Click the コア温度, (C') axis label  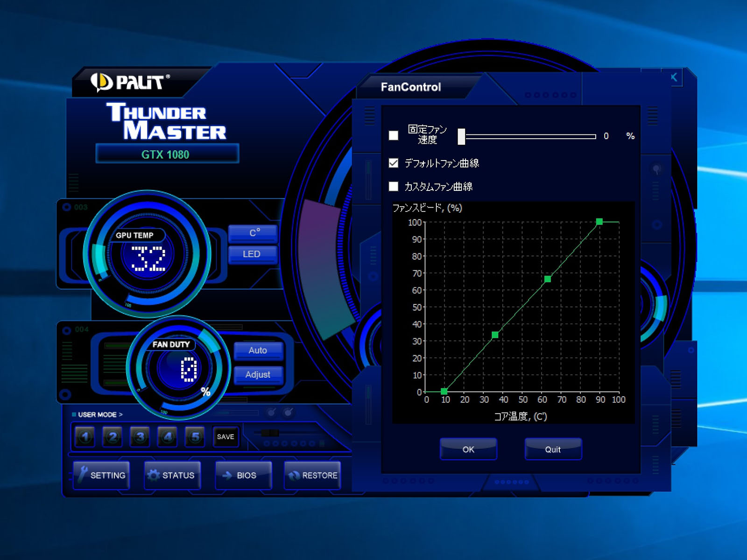(521, 416)
